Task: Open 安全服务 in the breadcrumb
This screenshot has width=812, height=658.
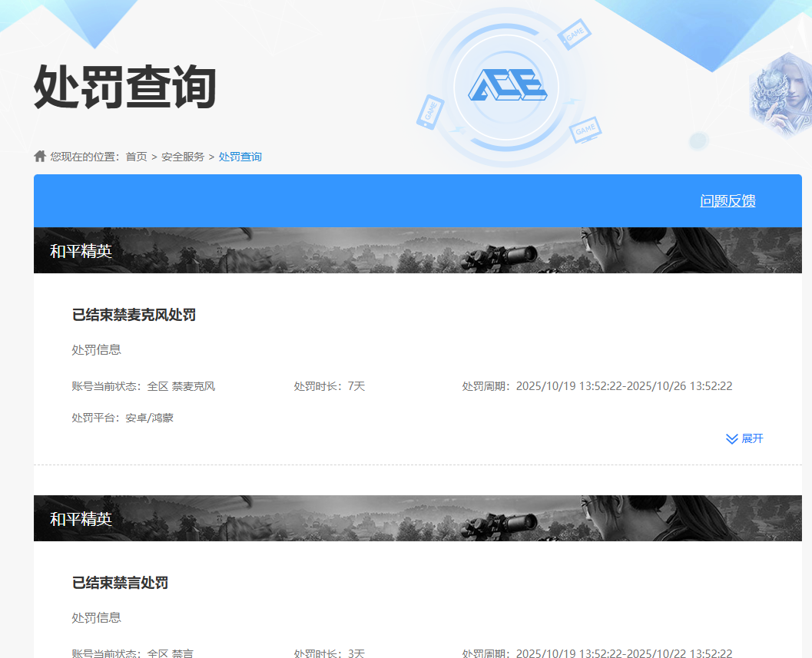Action: (183, 157)
